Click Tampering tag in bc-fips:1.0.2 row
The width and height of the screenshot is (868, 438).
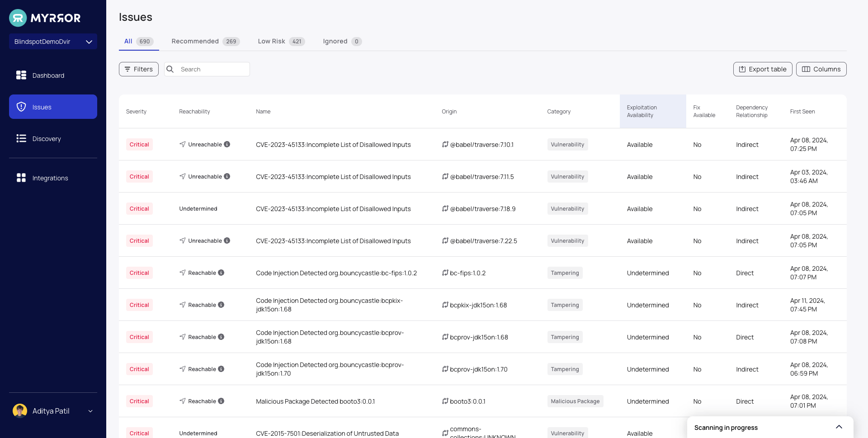pyautogui.click(x=565, y=273)
